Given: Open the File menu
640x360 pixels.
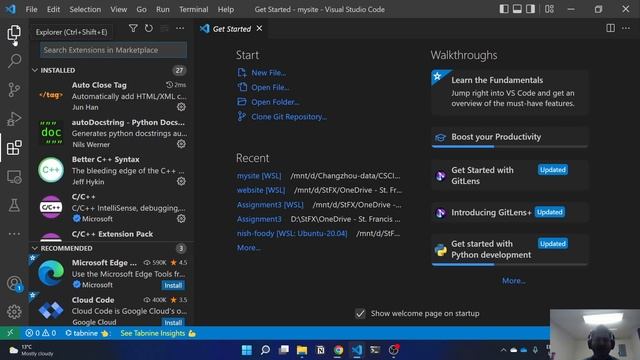Looking at the screenshot, I should (31, 9).
